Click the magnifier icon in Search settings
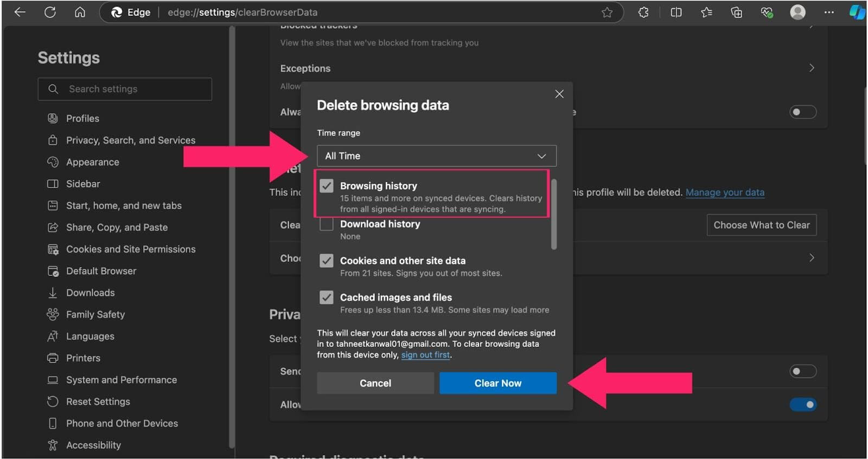Image resolution: width=868 pixels, height=459 pixels. [53, 89]
